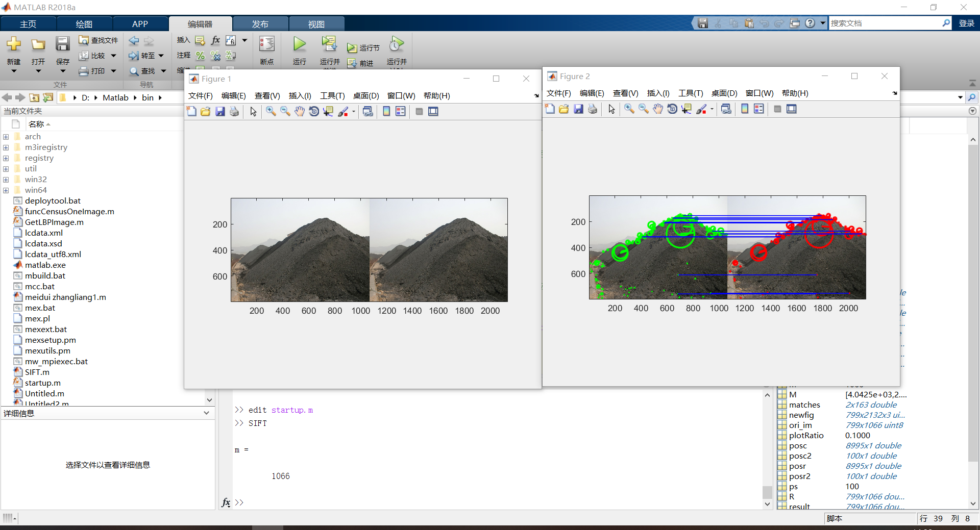980x530 pixels.
Task: Click the 登录 sign-in link
Action: pos(966,23)
